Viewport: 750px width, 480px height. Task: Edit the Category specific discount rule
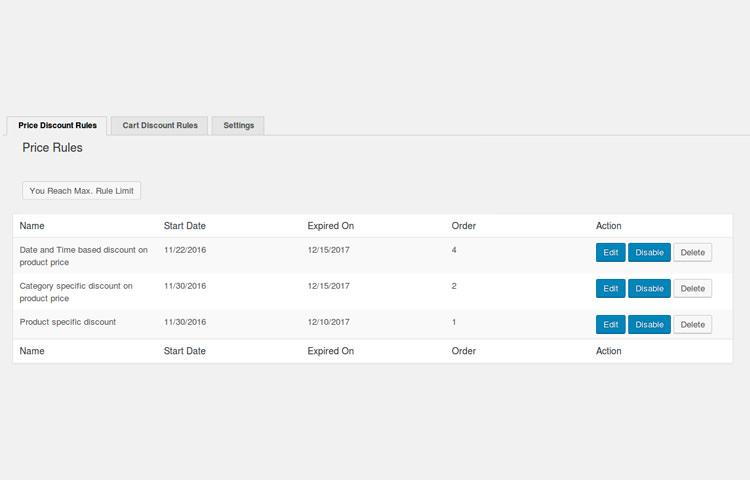pyautogui.click(x=610, y=288)
